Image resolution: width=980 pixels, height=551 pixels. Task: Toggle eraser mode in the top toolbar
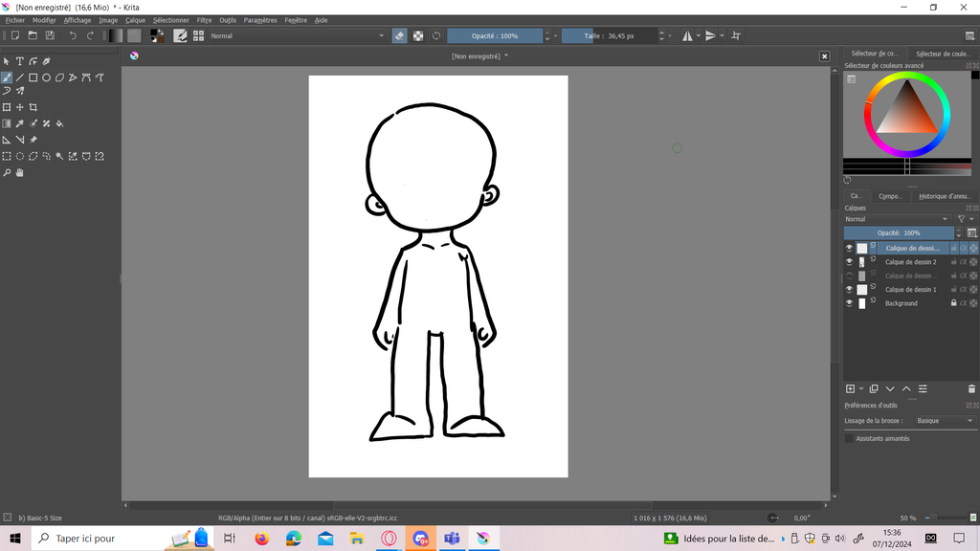[x=399, y=35]
